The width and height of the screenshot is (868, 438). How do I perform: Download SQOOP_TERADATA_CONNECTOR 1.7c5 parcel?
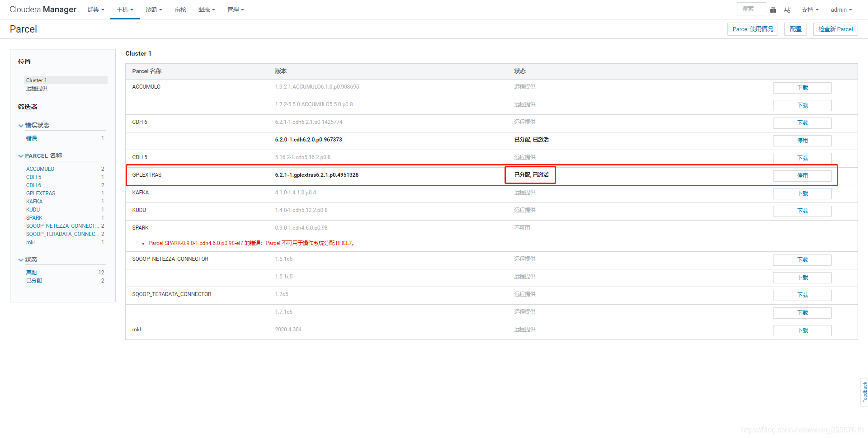pos(802,295)
